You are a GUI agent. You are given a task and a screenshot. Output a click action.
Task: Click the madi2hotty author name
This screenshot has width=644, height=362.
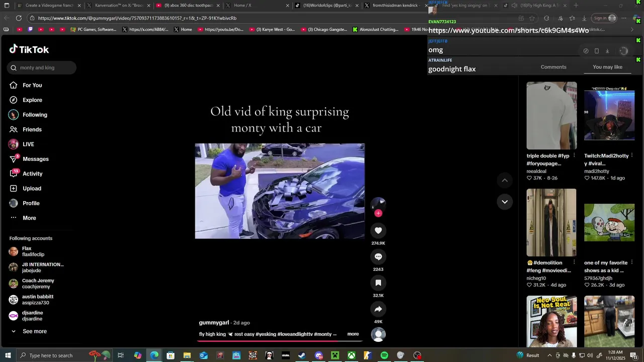[597, 171]
